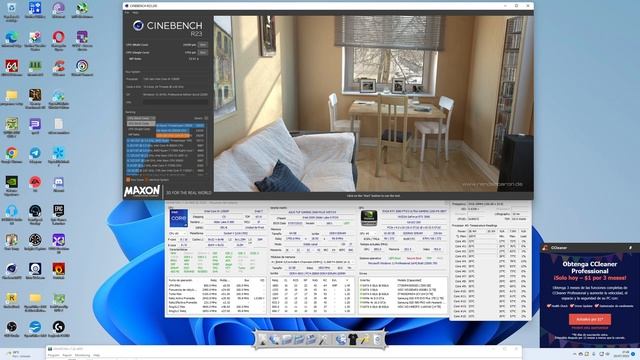Viewport: 640px width, 360px height.
Task: Open the Google Chrome desktop icon
Action: click(x=11, y=155)
